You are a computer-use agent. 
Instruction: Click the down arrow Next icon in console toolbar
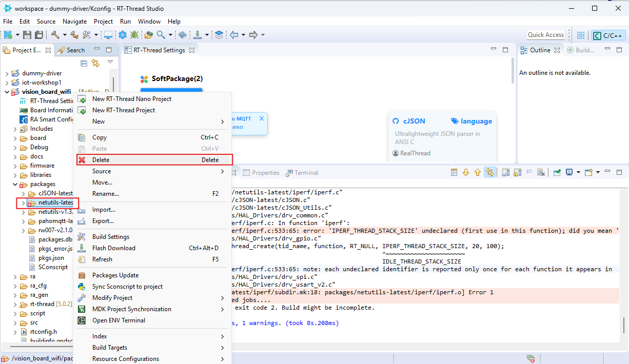coord(466,173)
